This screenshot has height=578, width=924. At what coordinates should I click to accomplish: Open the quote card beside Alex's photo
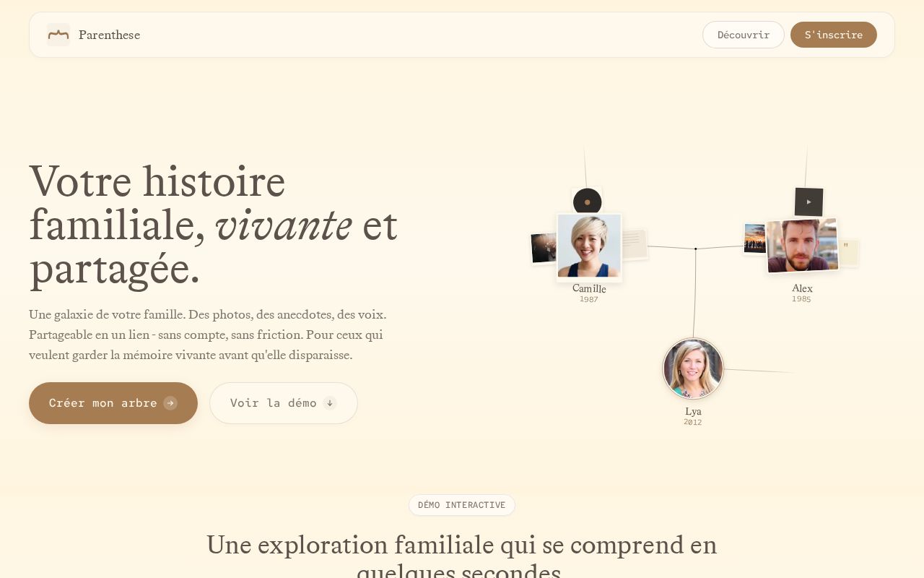tap(847, 252)
